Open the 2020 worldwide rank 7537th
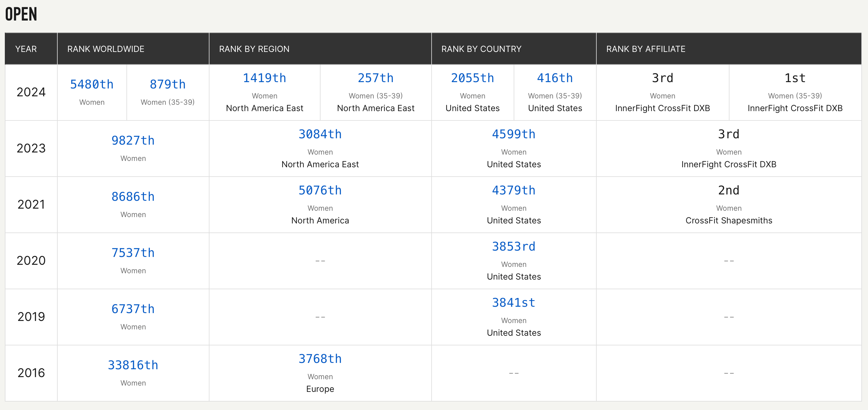This screenshot has height=410, width=868. click(133, 253)
